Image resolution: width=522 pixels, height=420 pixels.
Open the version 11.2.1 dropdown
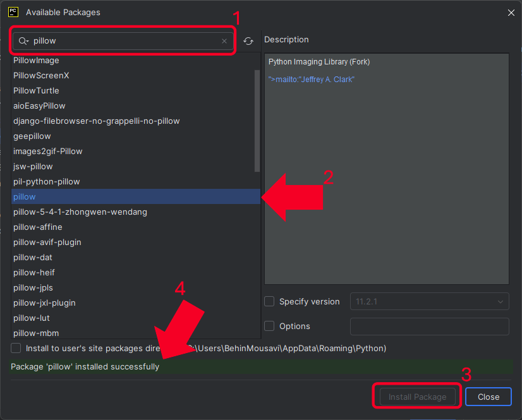pos(430,302)
